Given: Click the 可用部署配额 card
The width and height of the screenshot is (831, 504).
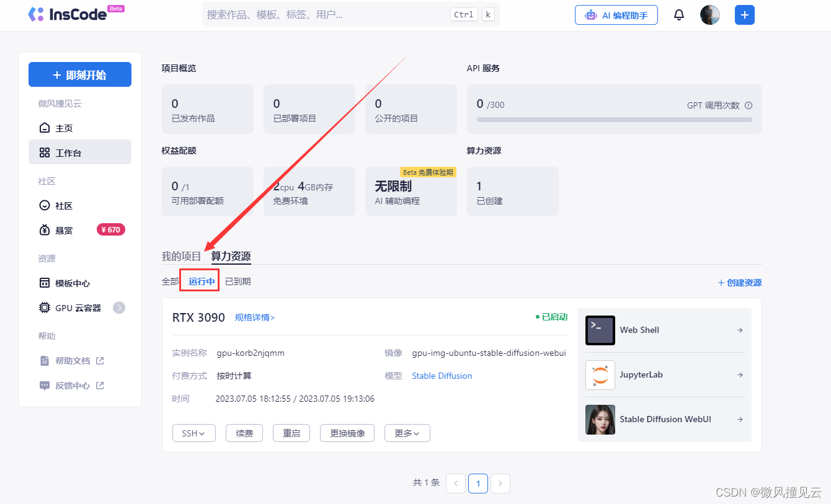Looking at the screenshot, I should click(x=208, y=192).
